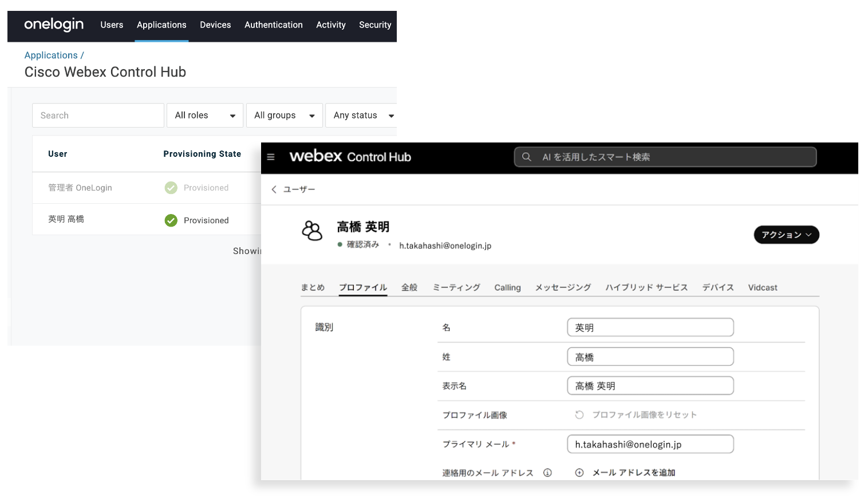Click the 確認済み status label

click(363, 244)
